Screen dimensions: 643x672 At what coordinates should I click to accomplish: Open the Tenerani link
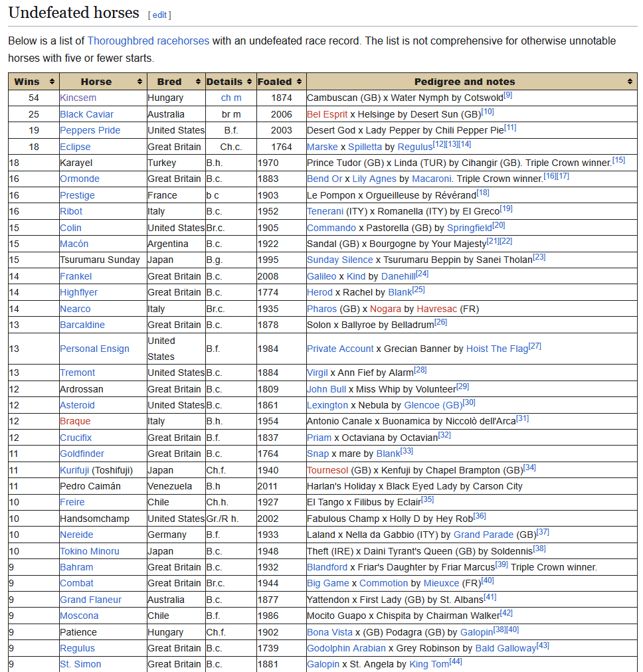pos(325,211)
